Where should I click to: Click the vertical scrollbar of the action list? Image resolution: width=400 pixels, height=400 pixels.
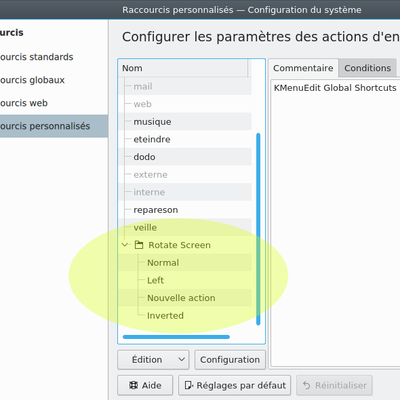(258, 229)
